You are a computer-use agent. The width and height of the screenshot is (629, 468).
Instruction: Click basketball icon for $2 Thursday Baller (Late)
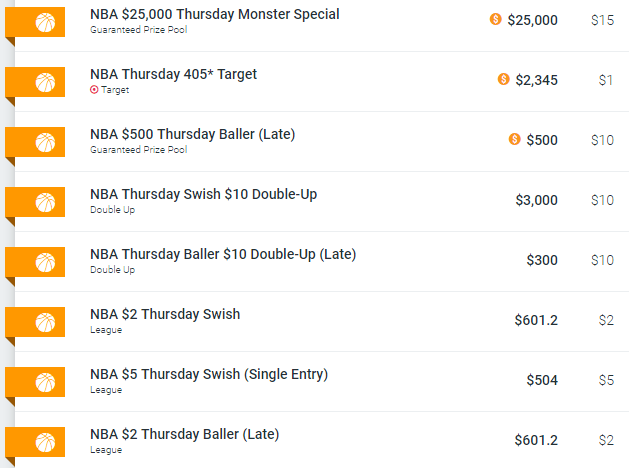pos(45,441)
